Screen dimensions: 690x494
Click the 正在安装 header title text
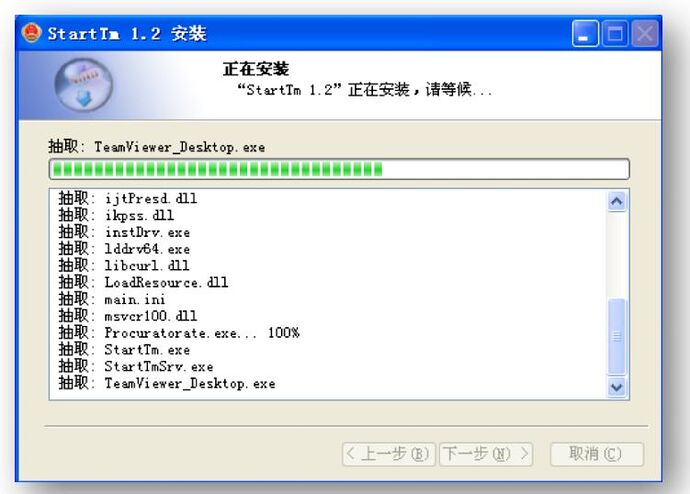(255, 69)
